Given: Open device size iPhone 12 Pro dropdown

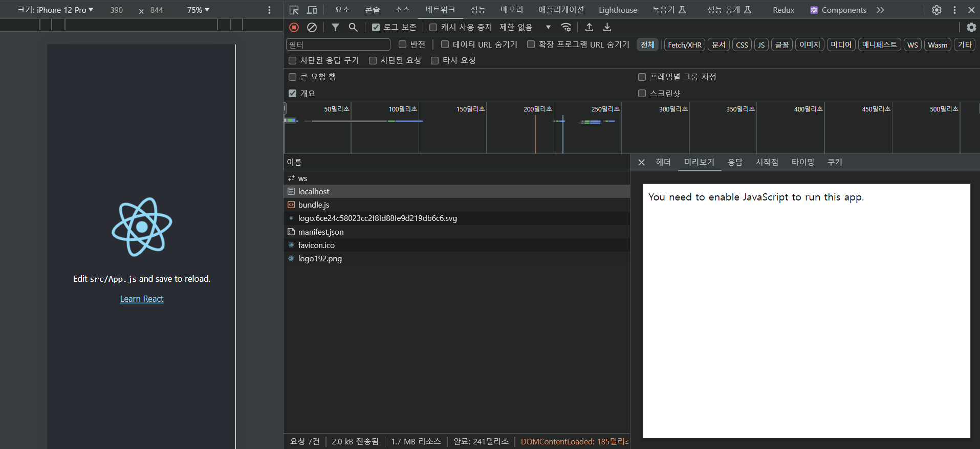Looking at the screenshot, I should [55, 10].
